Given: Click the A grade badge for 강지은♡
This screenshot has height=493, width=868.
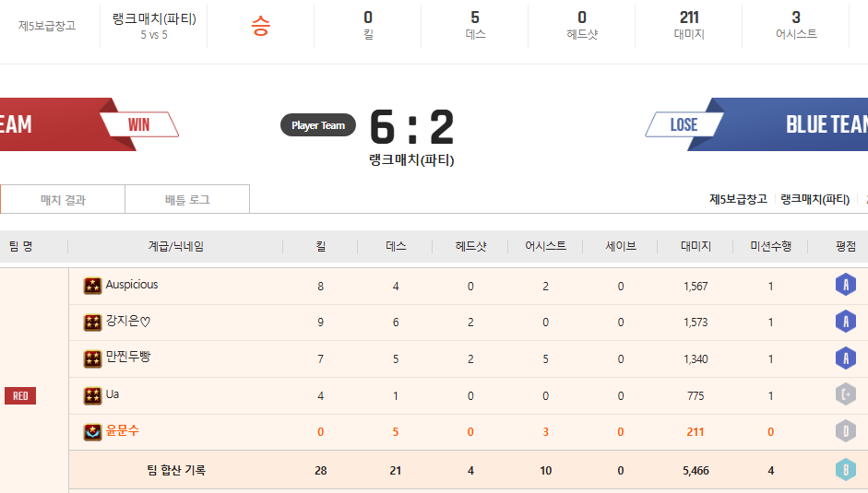Looking at the screenshot, I should click(845, 322).
